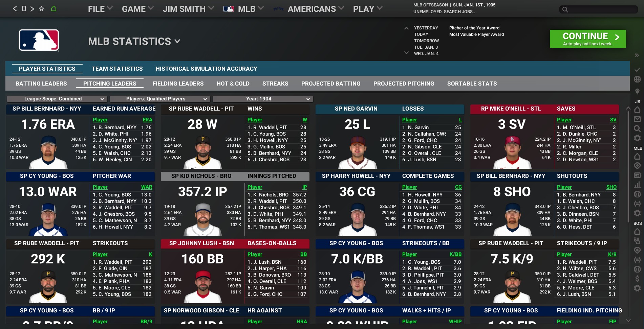
Task: Select the STREAKS sub-tab
Action: click(275, 84)
